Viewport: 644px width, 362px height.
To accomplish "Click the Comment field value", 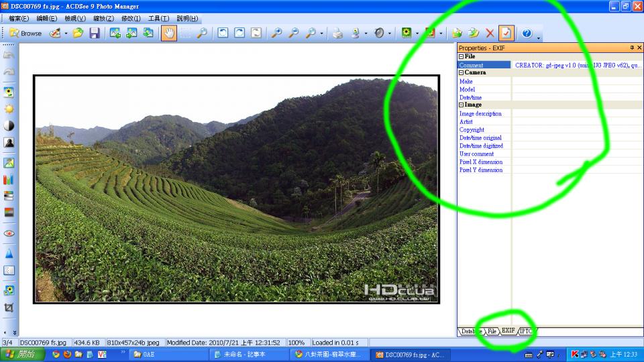I will [x=577, y=66].
